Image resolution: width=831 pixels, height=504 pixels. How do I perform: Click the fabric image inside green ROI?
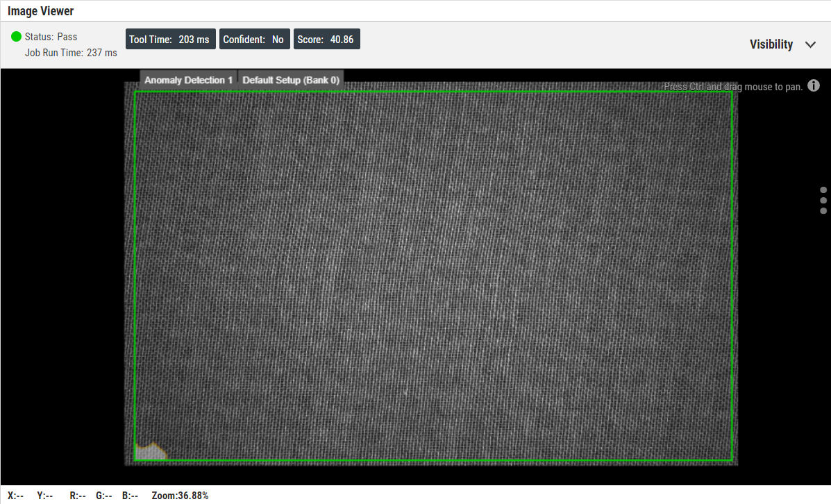click(x=433, y=276)
